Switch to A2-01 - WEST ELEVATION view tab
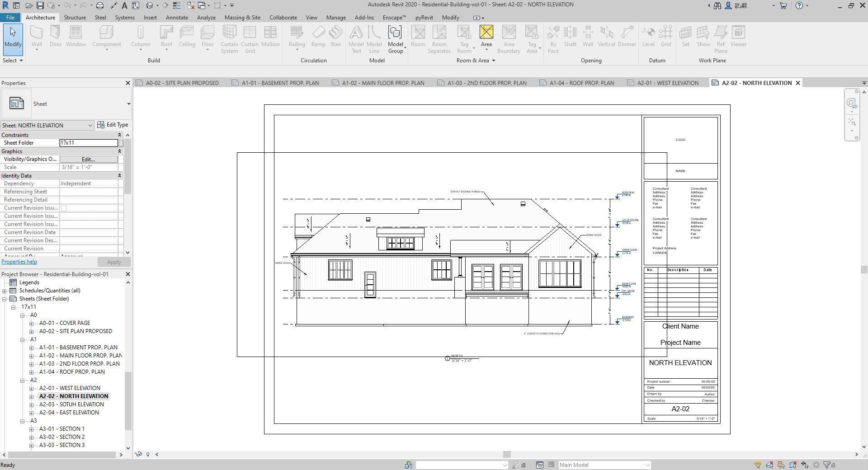Image resolution: width=868 pixels, height=470 pixels. 663,83
